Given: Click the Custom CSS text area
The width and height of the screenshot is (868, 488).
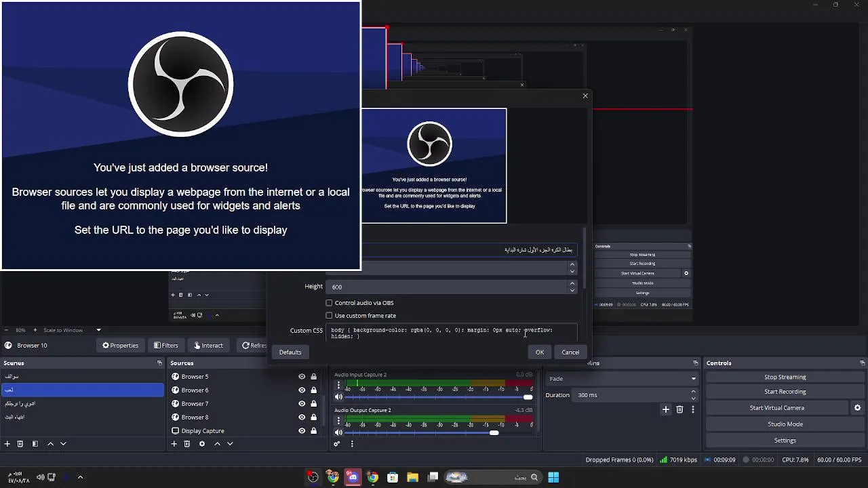Looking at the screenshot, I should click(452, 333).
